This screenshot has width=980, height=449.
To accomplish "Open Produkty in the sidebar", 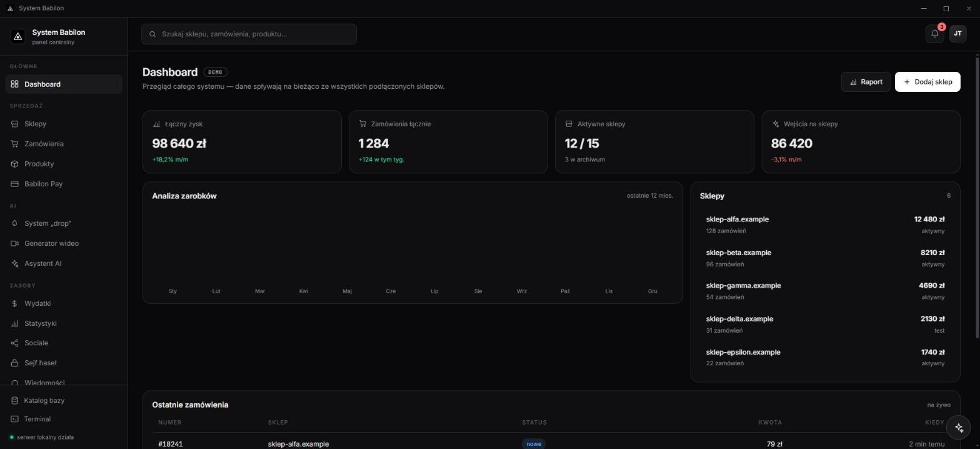I will point(64,164).
